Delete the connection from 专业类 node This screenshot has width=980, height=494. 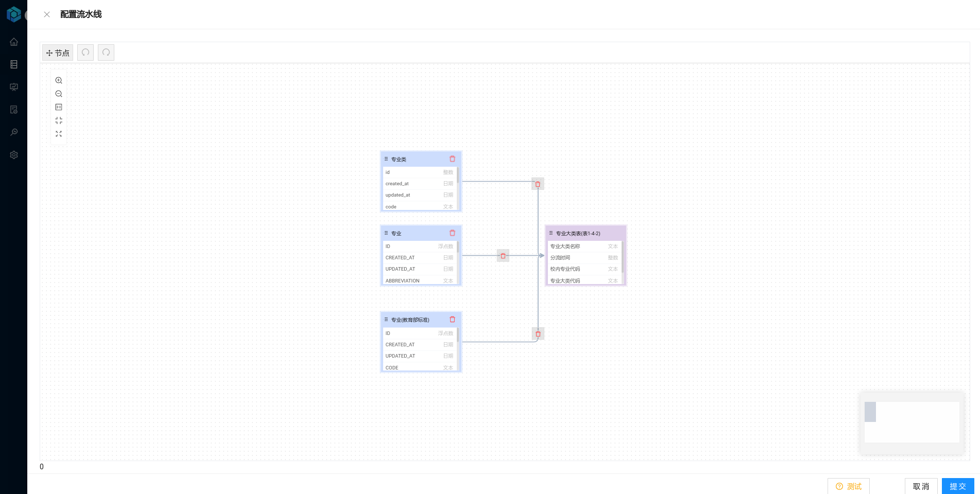point(538,184)
